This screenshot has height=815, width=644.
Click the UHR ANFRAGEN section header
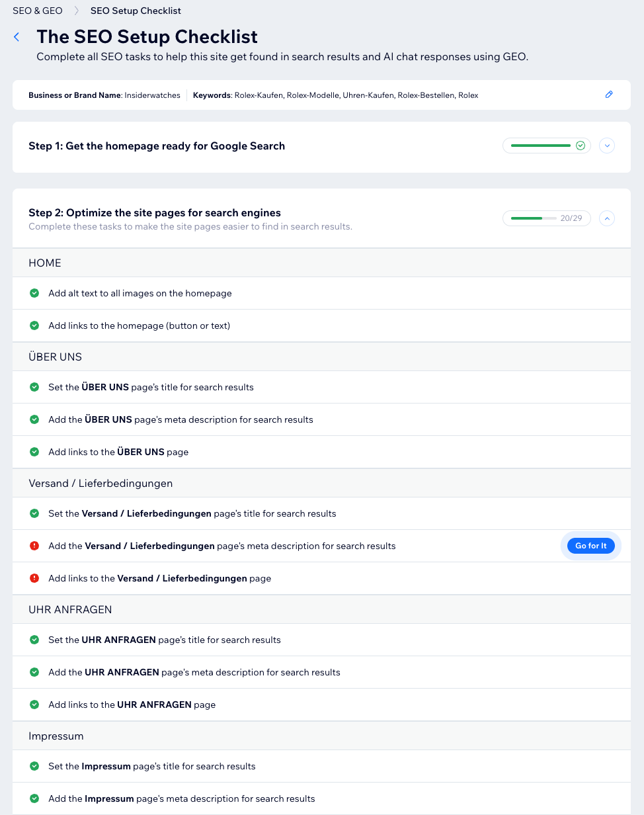click(x=321, y=609)
